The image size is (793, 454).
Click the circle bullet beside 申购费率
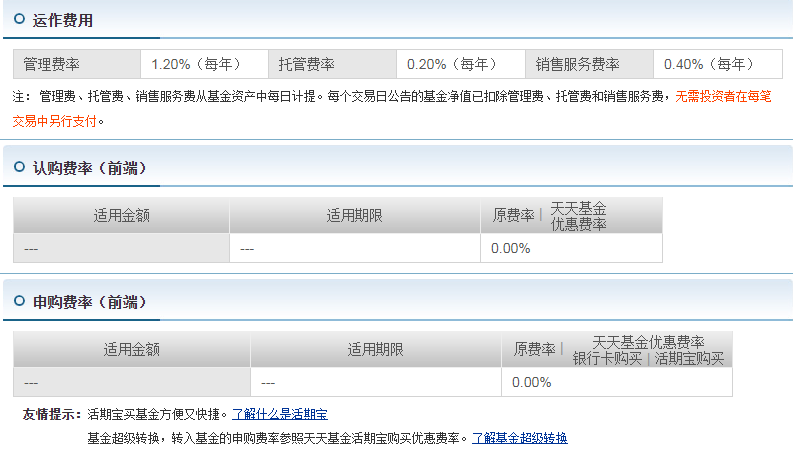click(x=19, y=301)
